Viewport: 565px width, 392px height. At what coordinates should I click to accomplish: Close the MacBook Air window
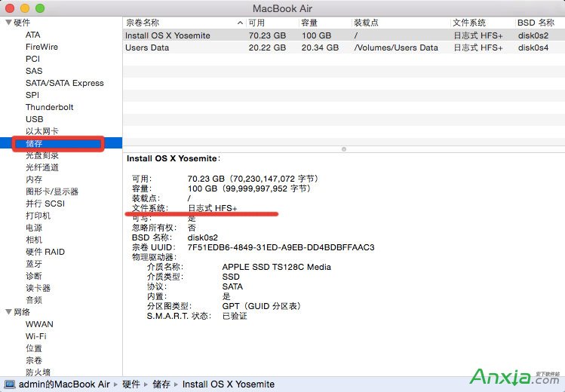point(10,8)
